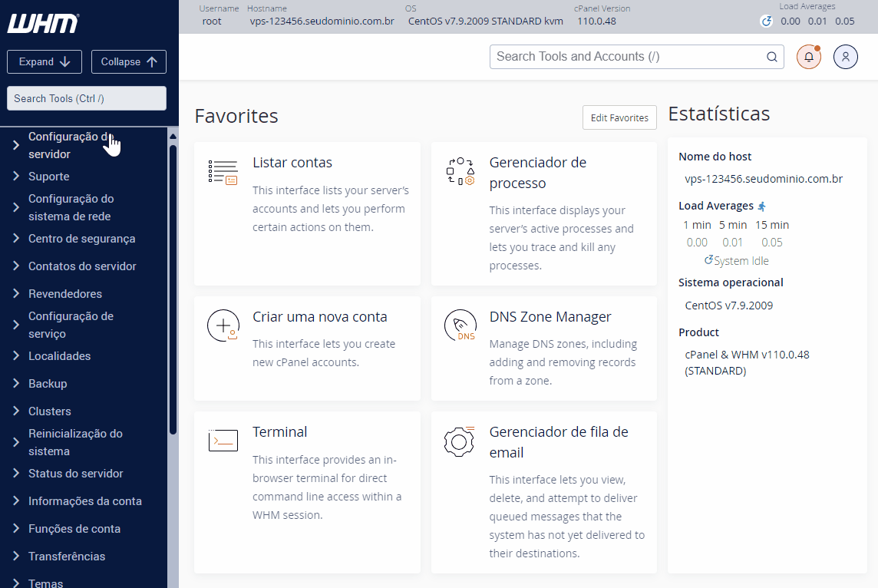Image resolution: width=878 pixels, height=588 pixels.
Task: Expand Configuração de serviço chevron
Action: click(x=15, y=325)
